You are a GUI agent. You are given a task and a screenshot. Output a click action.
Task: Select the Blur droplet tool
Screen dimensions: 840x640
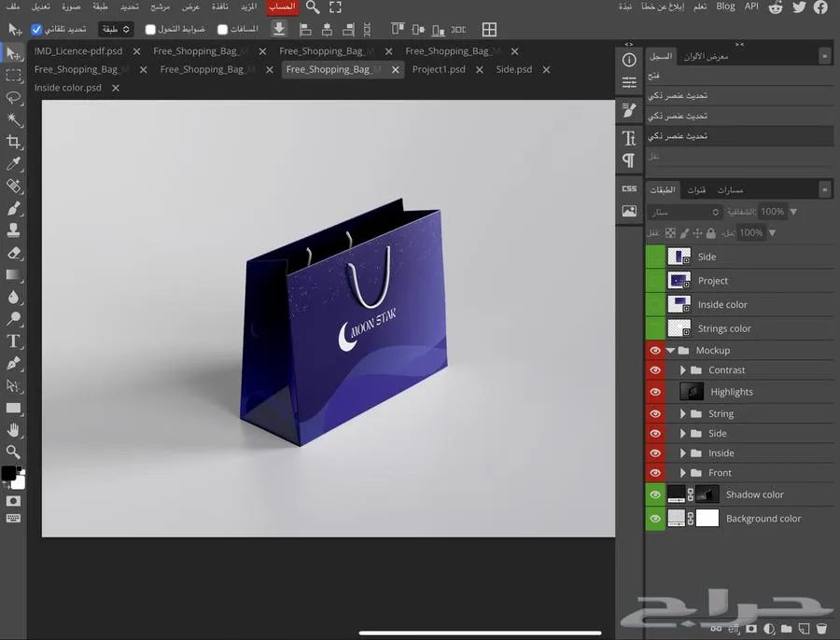13,298
